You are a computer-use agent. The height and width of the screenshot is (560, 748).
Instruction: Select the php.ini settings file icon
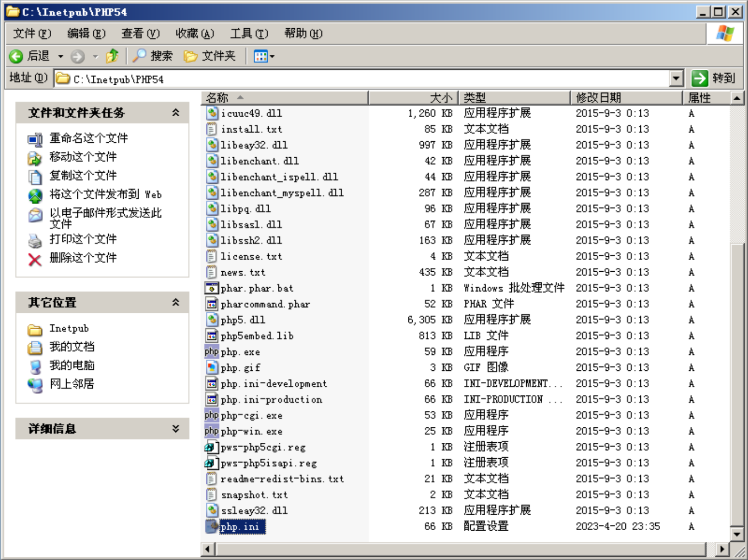coord(212,526)
